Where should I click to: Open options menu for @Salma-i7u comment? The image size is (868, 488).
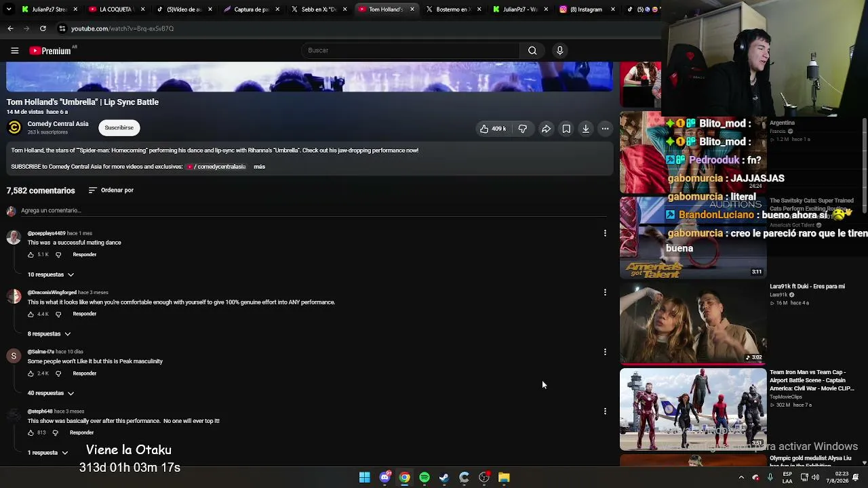point(605,352)
